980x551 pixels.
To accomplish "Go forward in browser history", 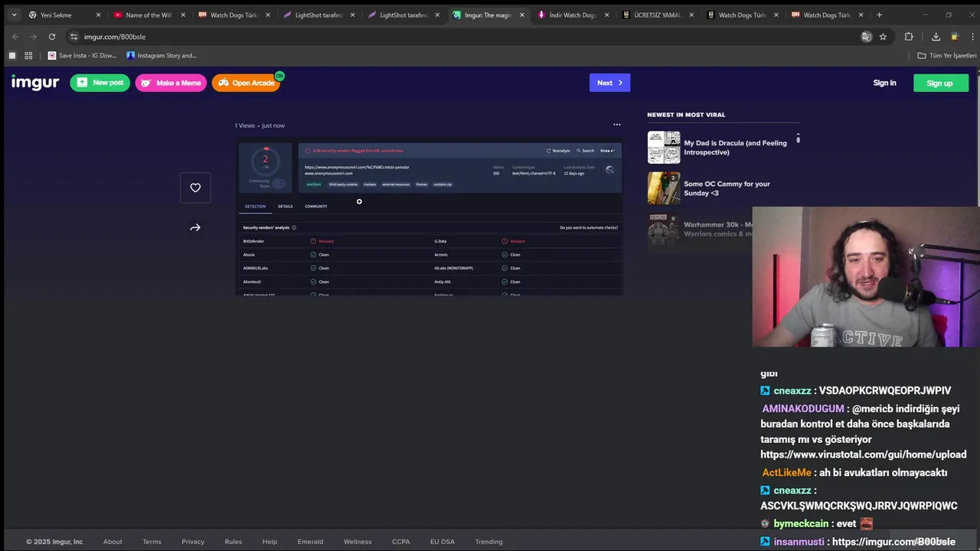I will [33, 37].
